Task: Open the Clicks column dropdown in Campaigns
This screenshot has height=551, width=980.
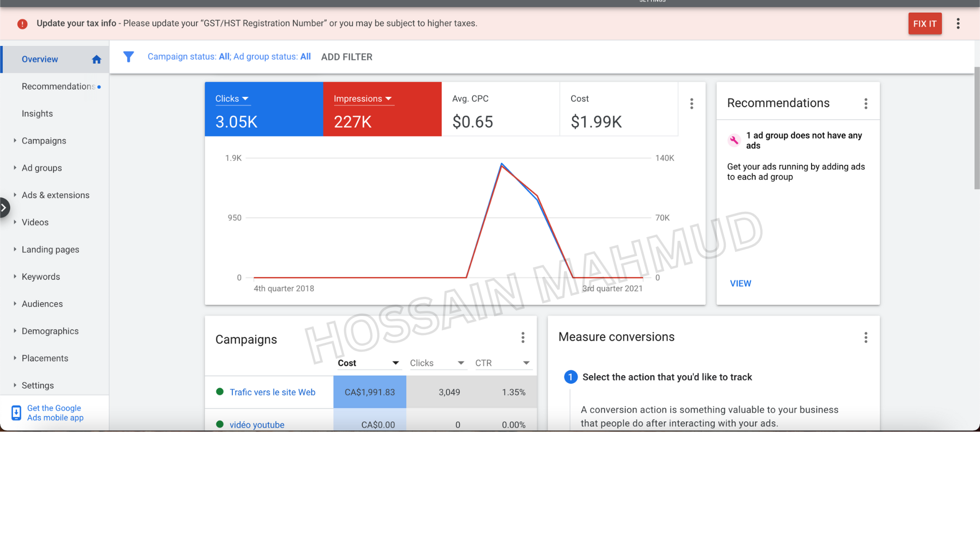Action: [437, 363]
